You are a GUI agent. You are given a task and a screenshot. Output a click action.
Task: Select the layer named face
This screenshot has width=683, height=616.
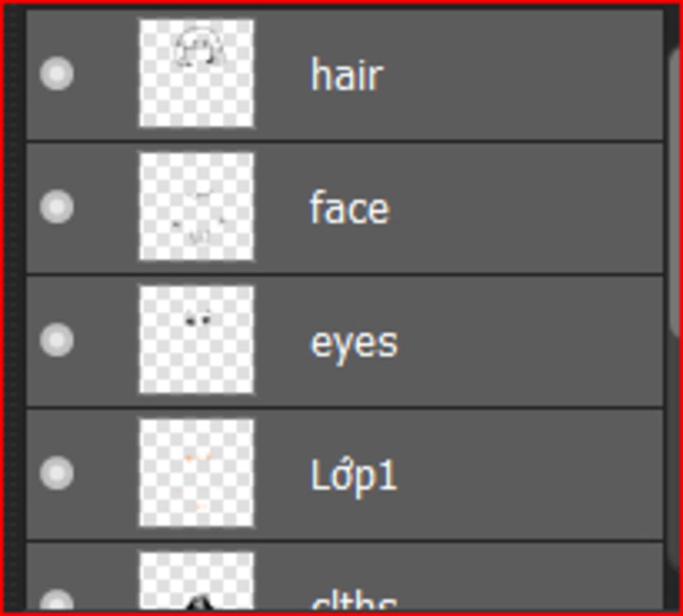pos(350,209)
